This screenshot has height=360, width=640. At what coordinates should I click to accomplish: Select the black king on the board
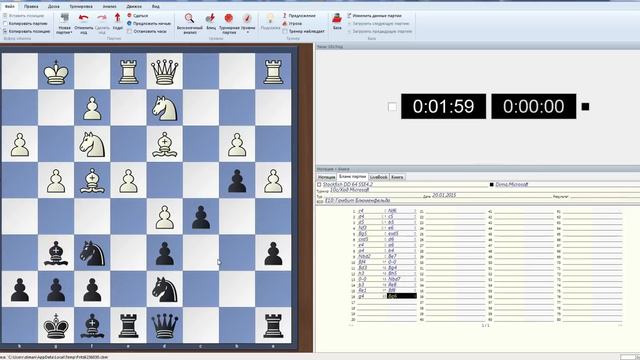(56, 325)
